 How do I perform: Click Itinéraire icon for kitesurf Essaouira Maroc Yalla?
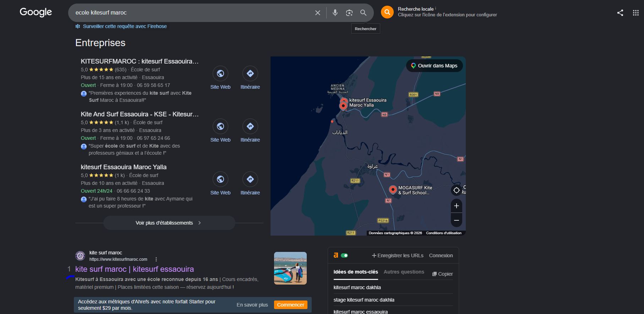[250, 179]
